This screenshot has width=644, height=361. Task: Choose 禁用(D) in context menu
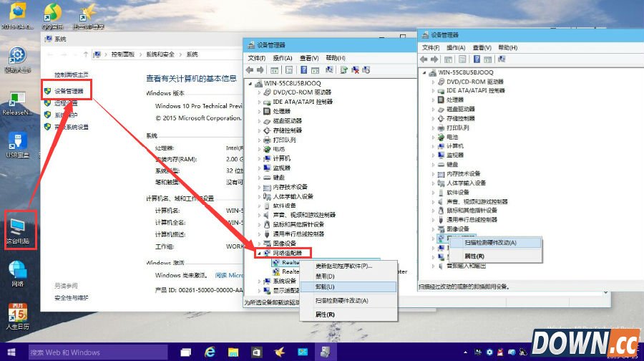[x=348, y=276]
